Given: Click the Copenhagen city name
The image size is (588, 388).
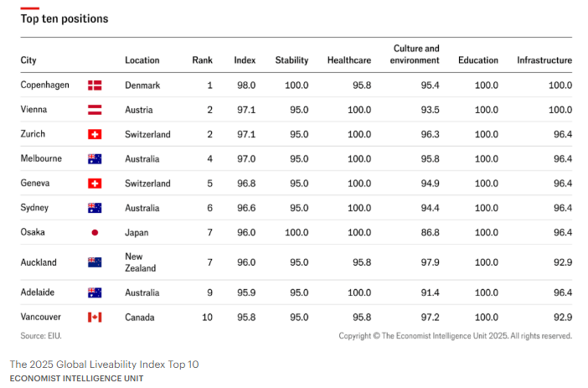Looking at the screenshot, I should pyautogui.click(x=44, y=85).
